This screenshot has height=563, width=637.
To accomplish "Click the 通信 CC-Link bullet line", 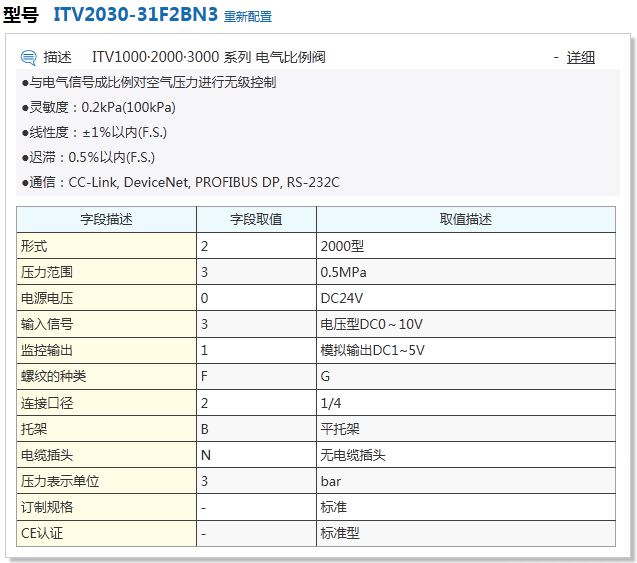I will click(180, 182).
